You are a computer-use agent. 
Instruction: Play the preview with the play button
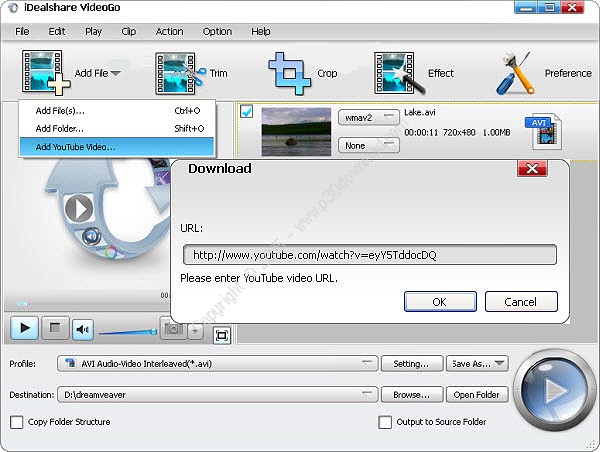(x=24, y=328)
